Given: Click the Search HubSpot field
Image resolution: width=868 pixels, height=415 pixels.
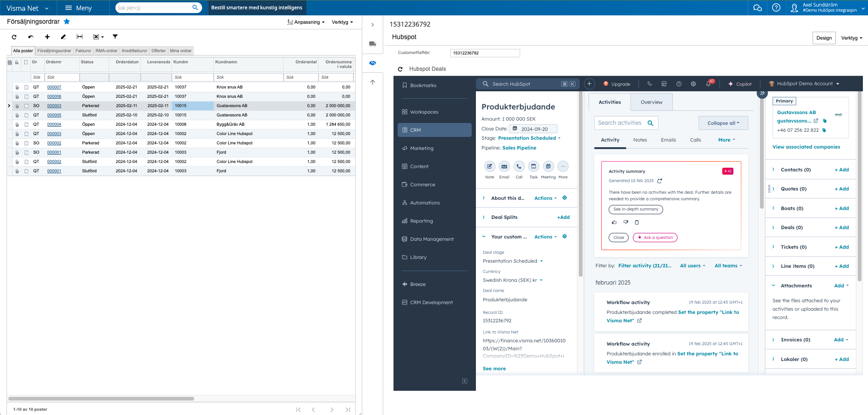Looking at the screenshot, I should pyautogui.click(x=528, y=84).
